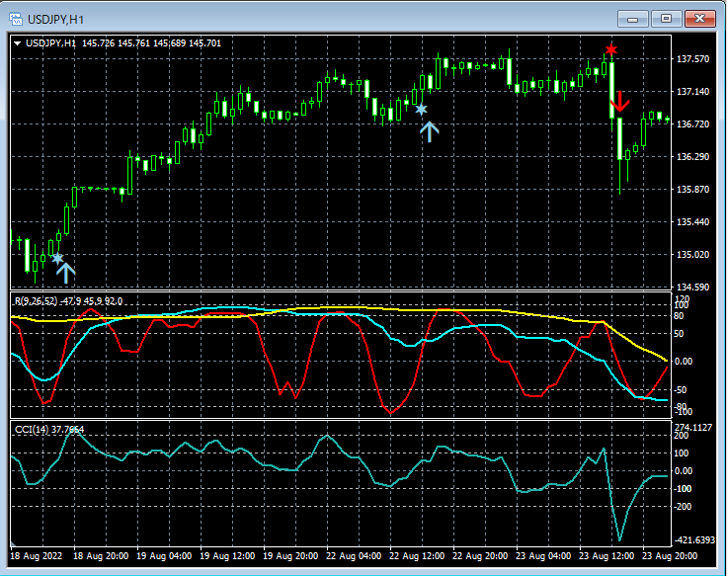Select the red down arrow sell signal

pyautogui.click(x=619, y=102)
